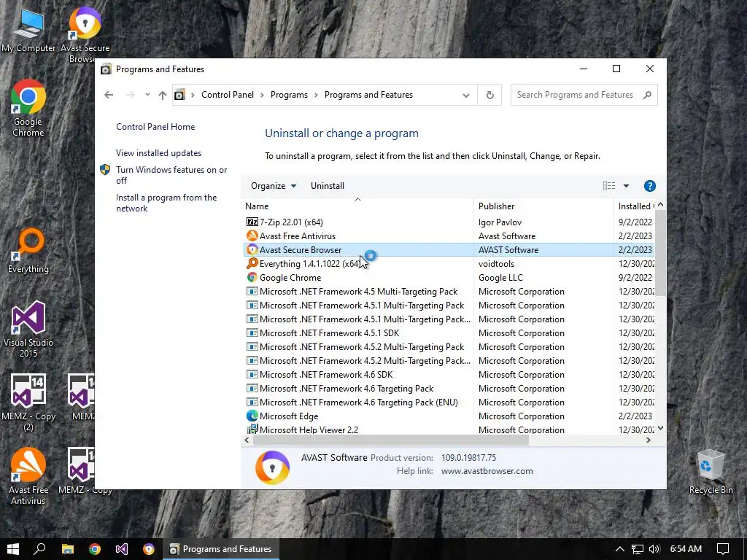747x560 pixels.
Task: Launch Visual Studio 2015 desktop shortcut
Action: (28, 329)
